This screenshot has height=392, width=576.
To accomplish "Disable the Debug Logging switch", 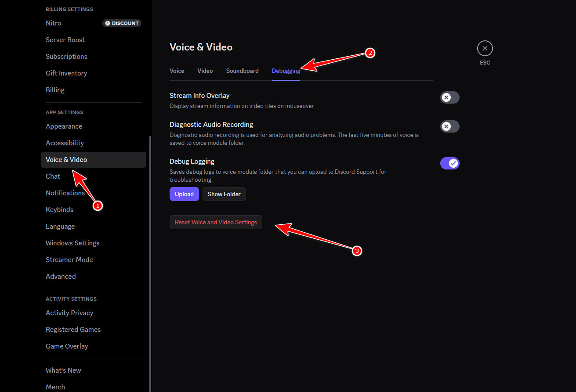I will pos(449,163).
